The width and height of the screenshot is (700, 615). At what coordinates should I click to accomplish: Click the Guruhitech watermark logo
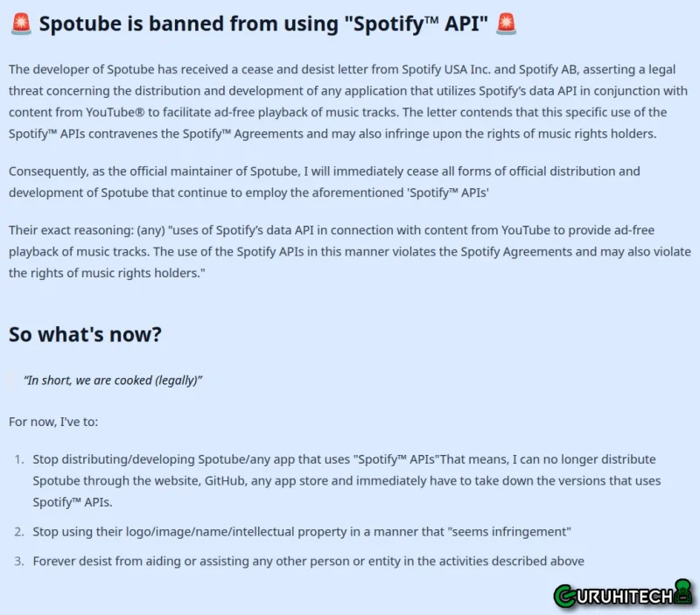tap(624, 595)
